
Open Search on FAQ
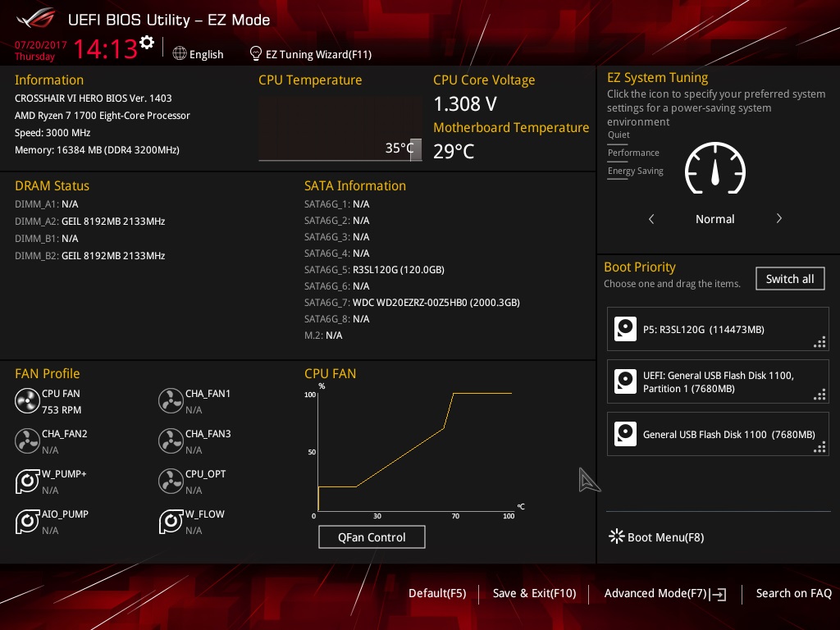pyautogui.click(x=793, y=593)
